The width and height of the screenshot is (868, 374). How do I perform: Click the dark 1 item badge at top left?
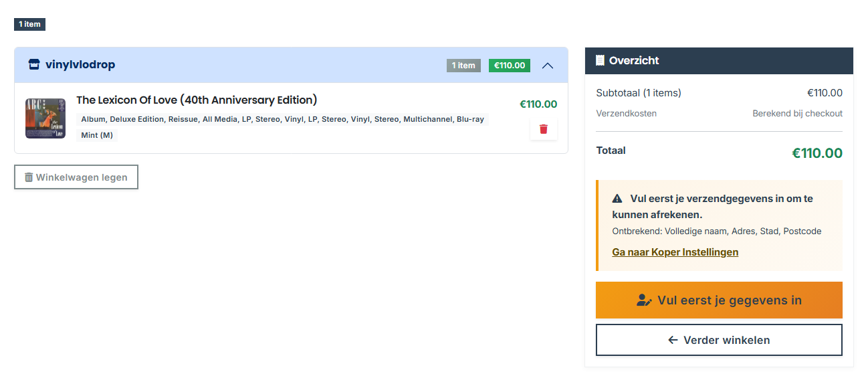[29, 24]
